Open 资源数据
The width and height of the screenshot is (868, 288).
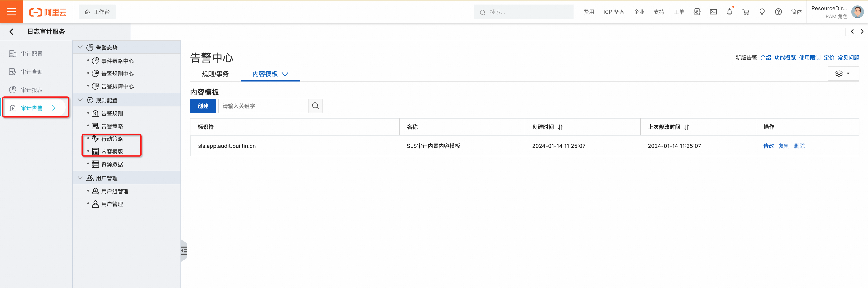(x=112, y=164)
